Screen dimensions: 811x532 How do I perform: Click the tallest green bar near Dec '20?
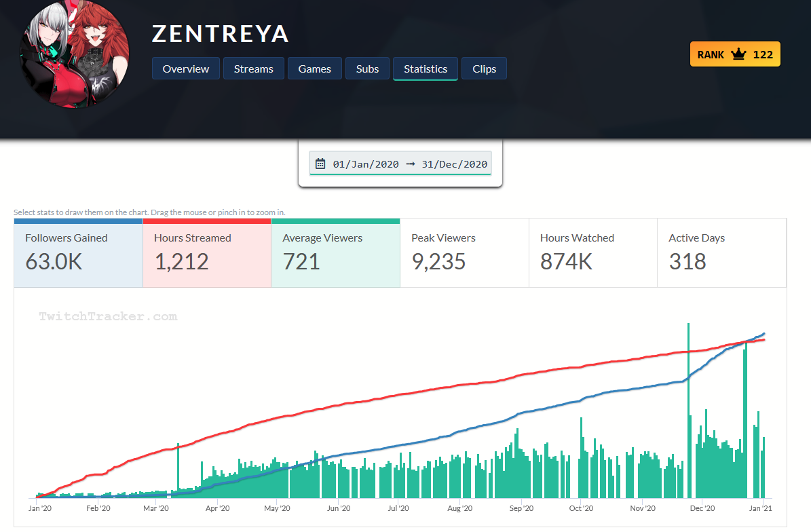688,411
